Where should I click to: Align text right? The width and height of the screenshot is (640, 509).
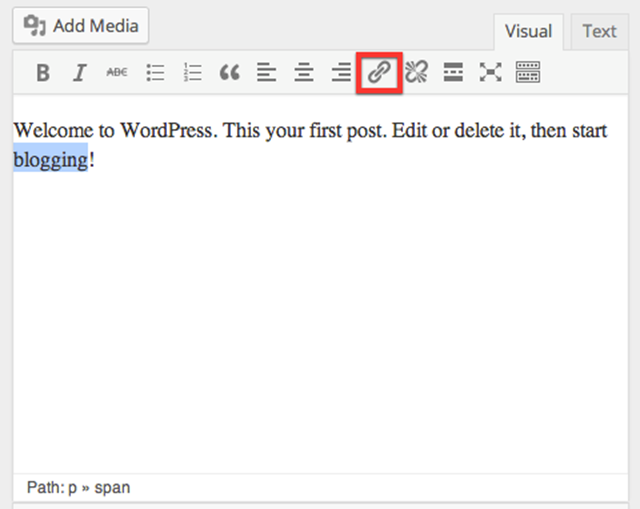point(341,73)
